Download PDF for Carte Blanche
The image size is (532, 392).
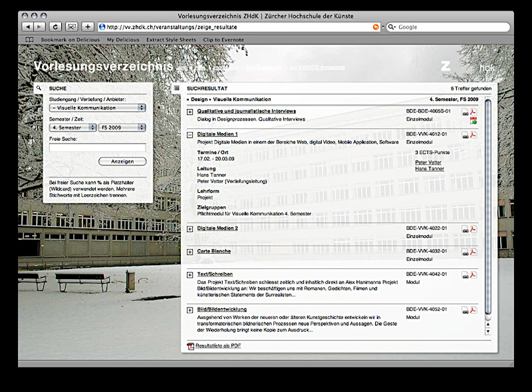click(x=473, y=252)
